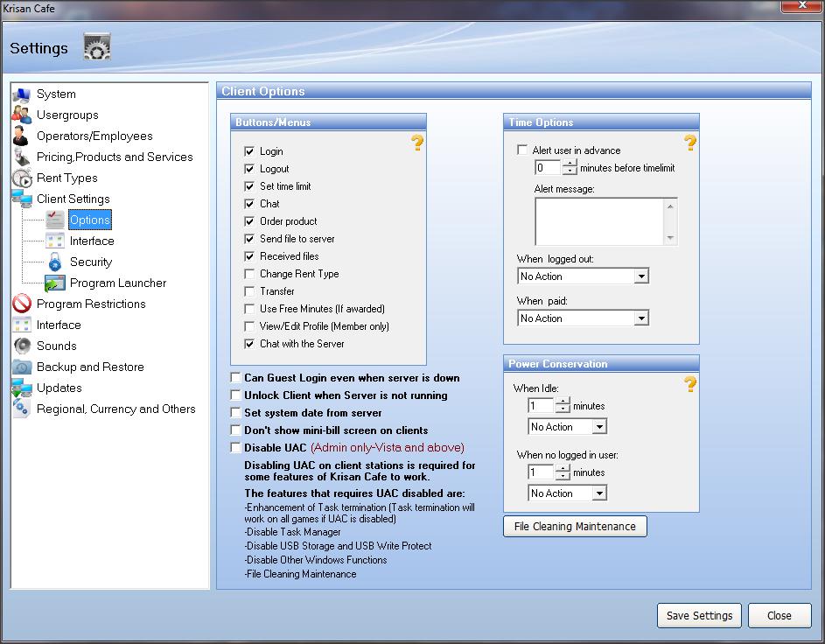Select Rent Types in the tree

tap(66, 178)
